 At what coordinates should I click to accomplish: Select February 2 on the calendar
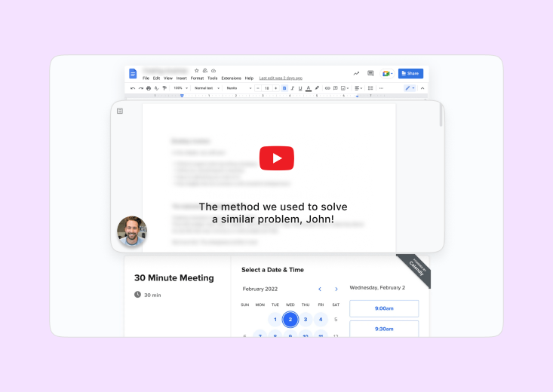(290, 320)
